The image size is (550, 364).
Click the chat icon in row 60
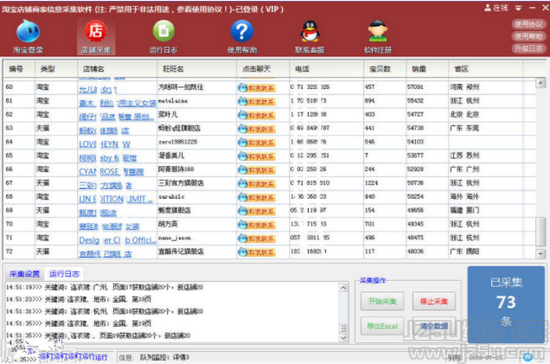(x=256, y=88)
